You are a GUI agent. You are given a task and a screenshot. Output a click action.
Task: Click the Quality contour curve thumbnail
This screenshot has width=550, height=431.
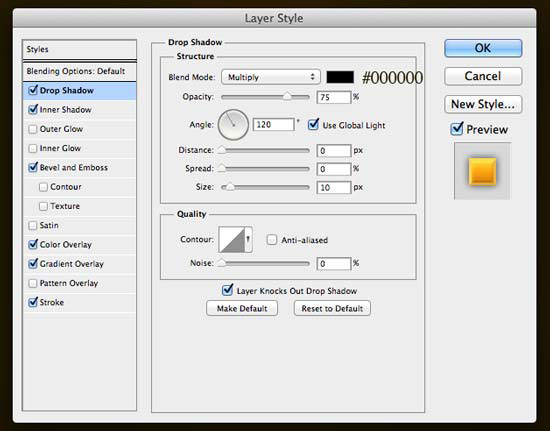point(232,240)
